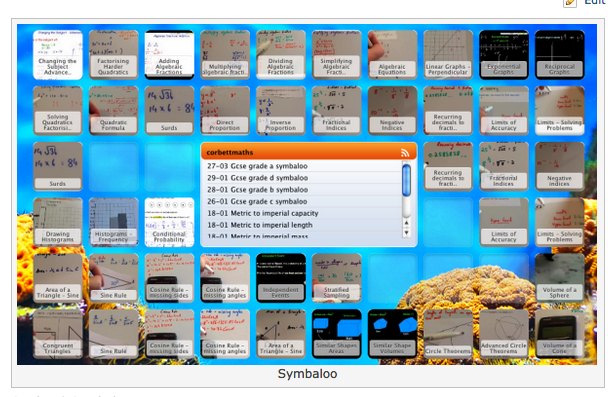Open '27-03 Gcse grade a symbaloo' feed item

click(257, 166)
